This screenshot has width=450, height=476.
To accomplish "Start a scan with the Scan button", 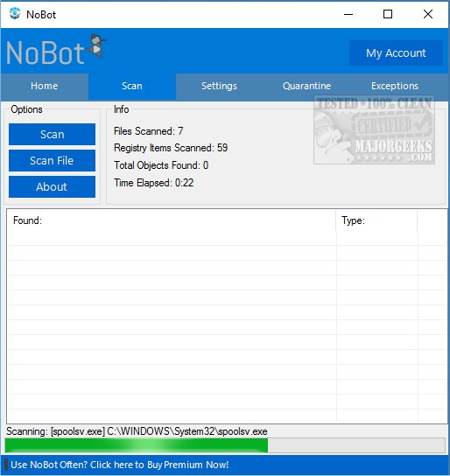I will [x=52, y=134].
